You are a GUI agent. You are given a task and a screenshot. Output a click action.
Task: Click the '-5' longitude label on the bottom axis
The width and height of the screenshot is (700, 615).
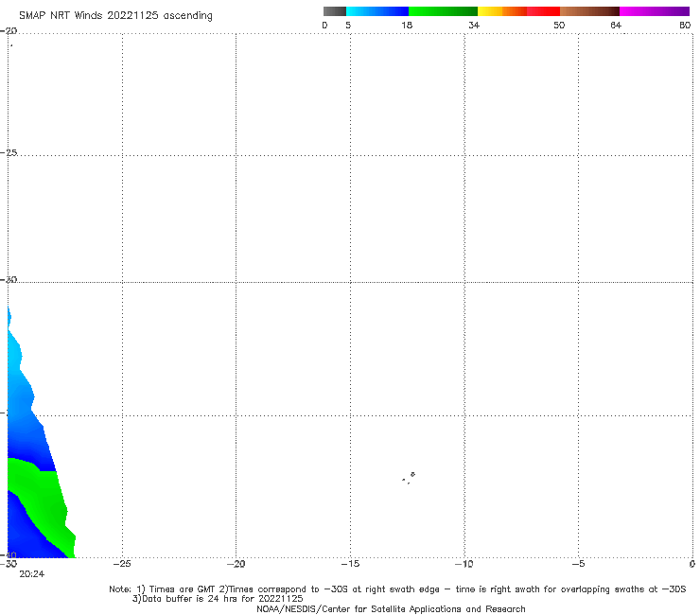click(578, 564)
